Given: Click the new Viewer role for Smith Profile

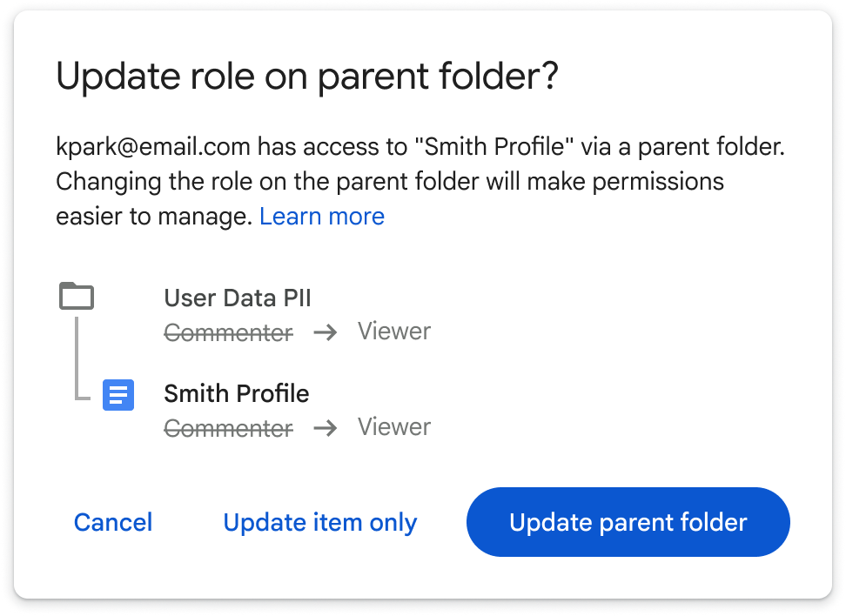Looking at the screenshot, I should (x=394, y=427).
